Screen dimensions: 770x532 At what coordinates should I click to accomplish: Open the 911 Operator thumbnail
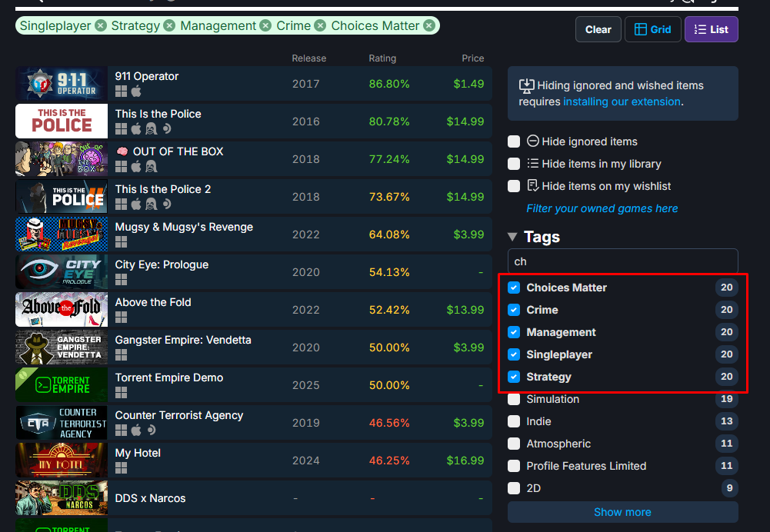62,84
